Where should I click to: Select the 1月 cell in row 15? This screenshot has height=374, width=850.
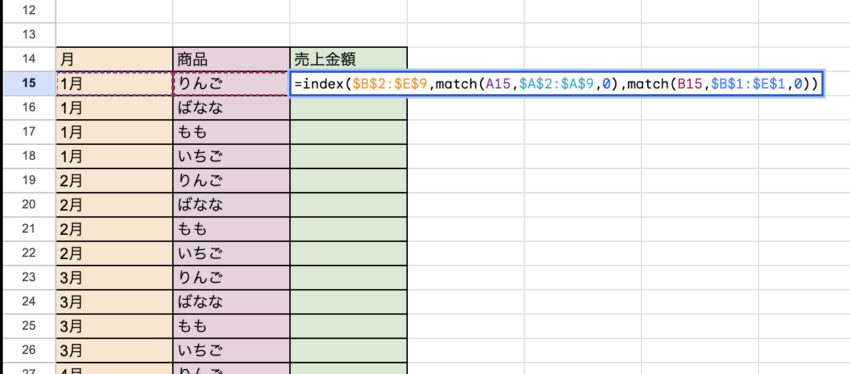(x=114, y=83)
